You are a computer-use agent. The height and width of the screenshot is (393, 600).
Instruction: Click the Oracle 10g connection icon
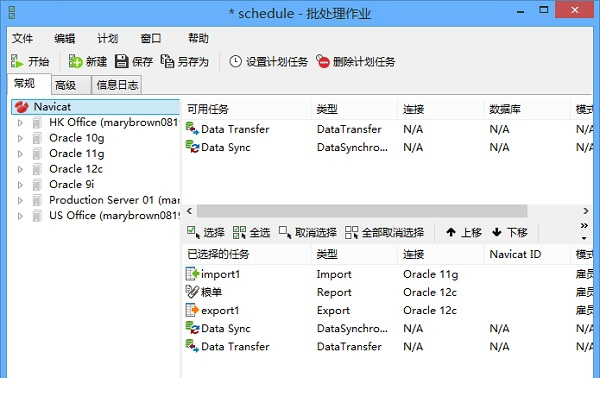(x=37, y=138)
